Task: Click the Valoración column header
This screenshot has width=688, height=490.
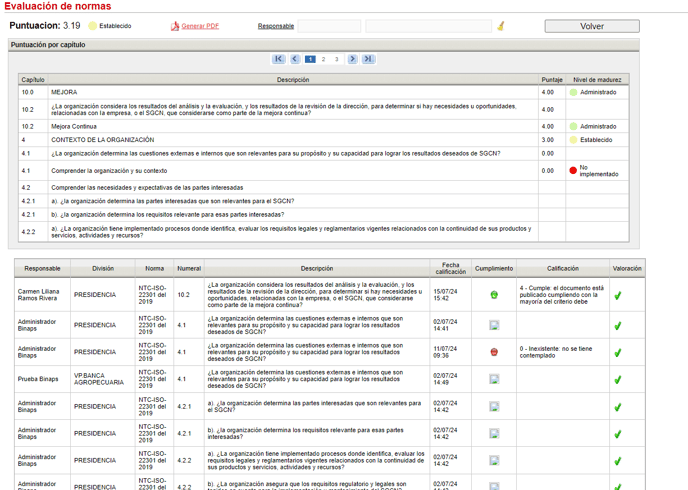Action: 627,268
